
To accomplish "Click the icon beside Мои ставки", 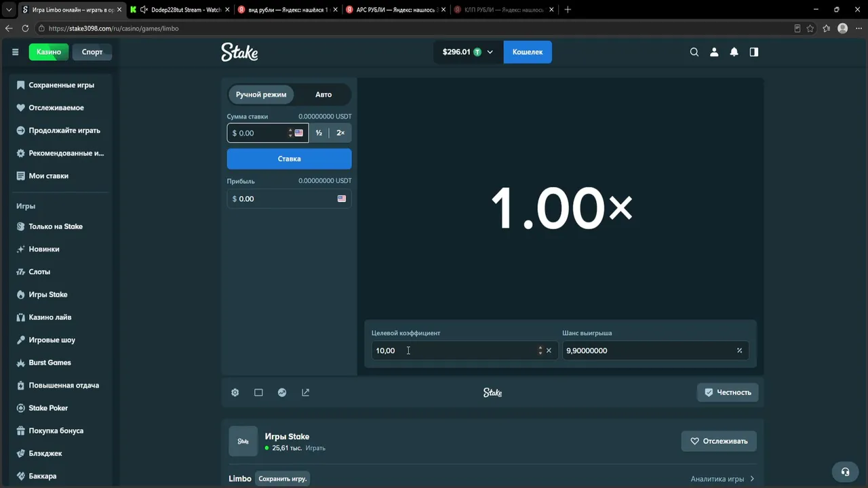I will coord(20,176).
